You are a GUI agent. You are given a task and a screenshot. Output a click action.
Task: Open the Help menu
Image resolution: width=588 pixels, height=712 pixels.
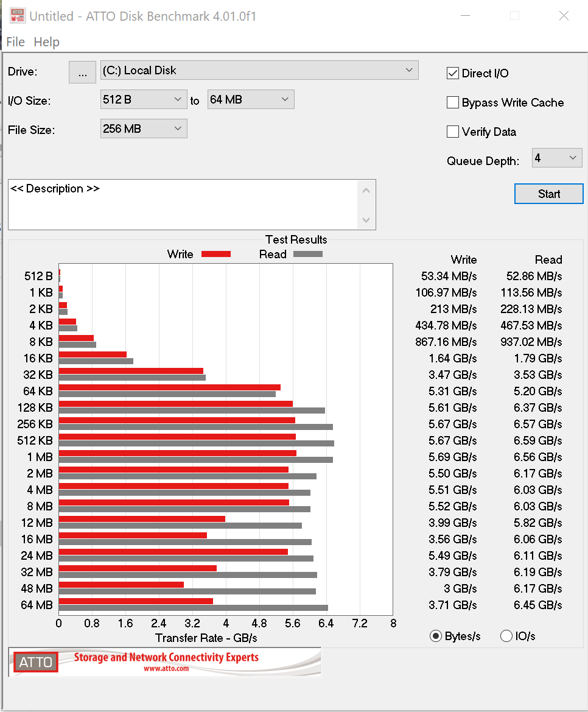(47, 42)
